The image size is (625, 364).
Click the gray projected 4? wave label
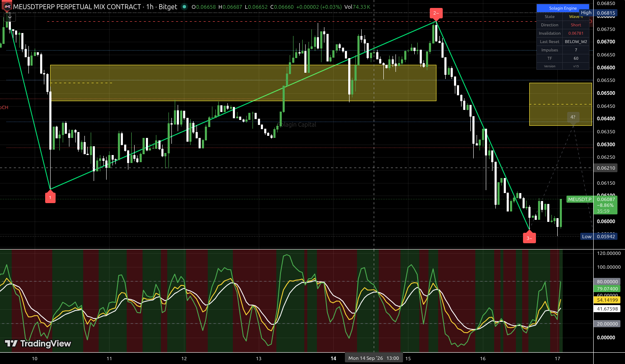pos(573,117)
